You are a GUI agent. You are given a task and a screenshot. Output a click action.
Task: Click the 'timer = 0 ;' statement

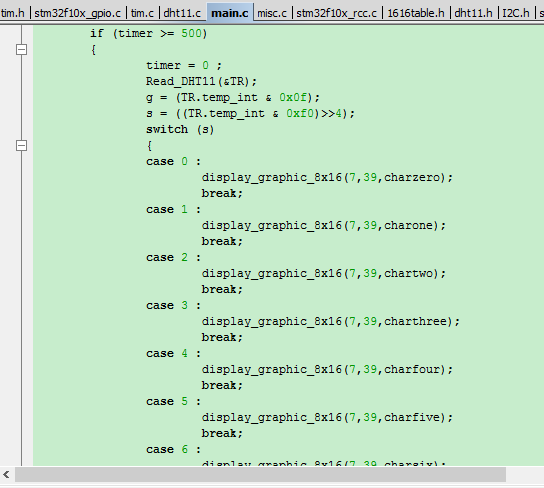point(184,66)
